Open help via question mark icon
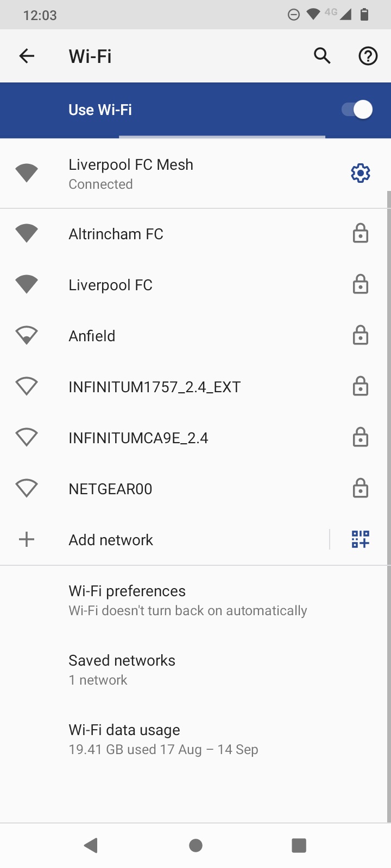Image resolution: width=391 pixels, height=868 pixels. (368, 56)
